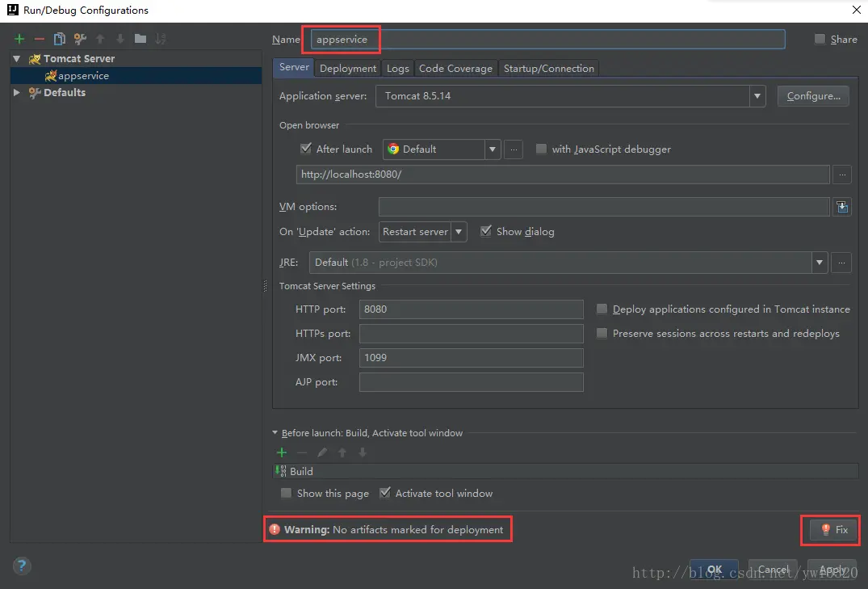
Task: Click the warning error icon
Action: (275, 529)
